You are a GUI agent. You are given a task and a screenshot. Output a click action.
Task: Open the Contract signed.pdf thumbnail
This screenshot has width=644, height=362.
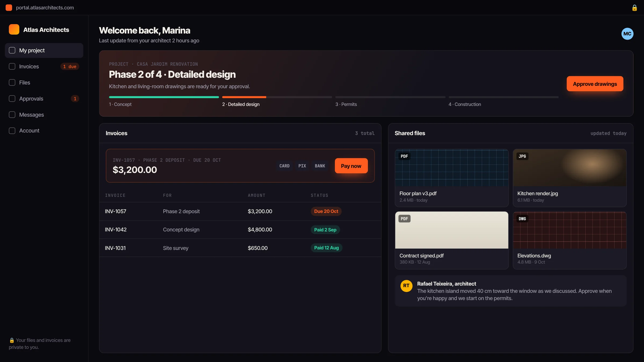pos(452,230)
